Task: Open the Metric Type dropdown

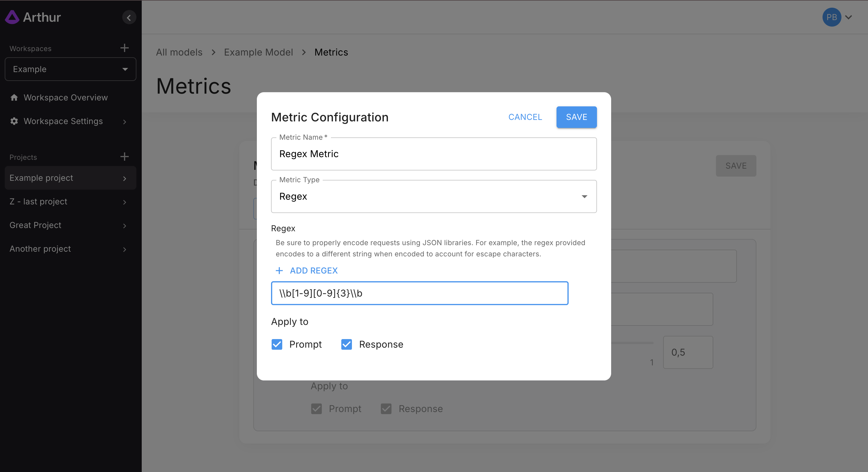Action: [433, 196]
